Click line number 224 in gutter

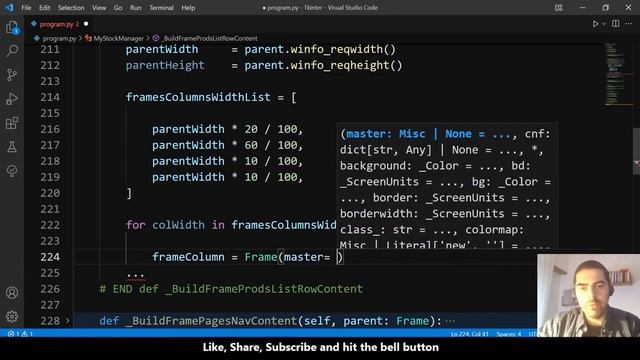[x=50, y=257]
